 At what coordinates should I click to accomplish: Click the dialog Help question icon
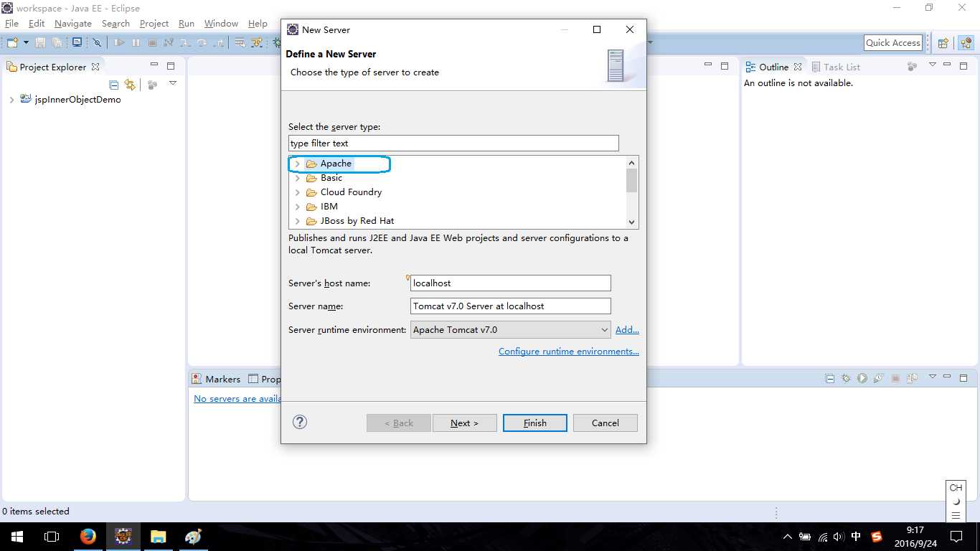[x=300, y=422]
